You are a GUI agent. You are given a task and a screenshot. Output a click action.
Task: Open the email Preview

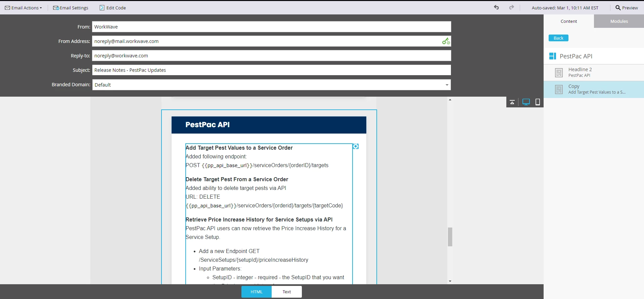pyautogui.click(x=627, y=8)
